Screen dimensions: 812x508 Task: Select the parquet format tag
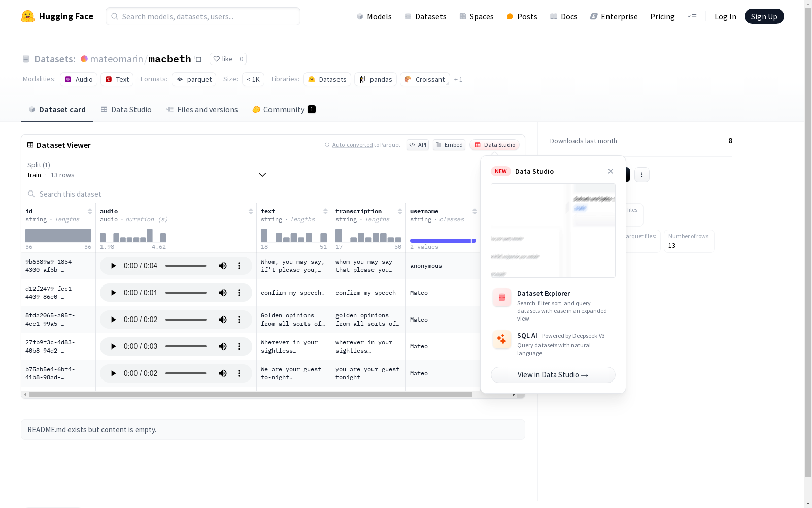pyautogui.click(x=194, y=79)
